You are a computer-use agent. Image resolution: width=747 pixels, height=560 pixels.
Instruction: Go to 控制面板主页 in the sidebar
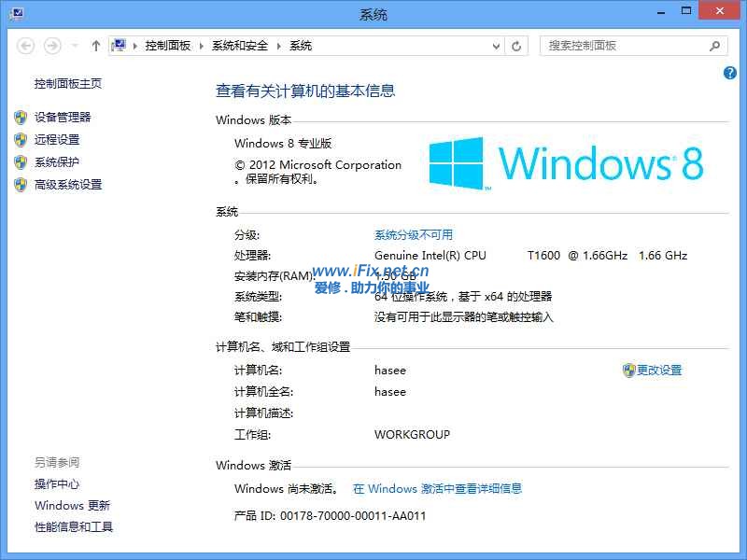pos(68,84)
